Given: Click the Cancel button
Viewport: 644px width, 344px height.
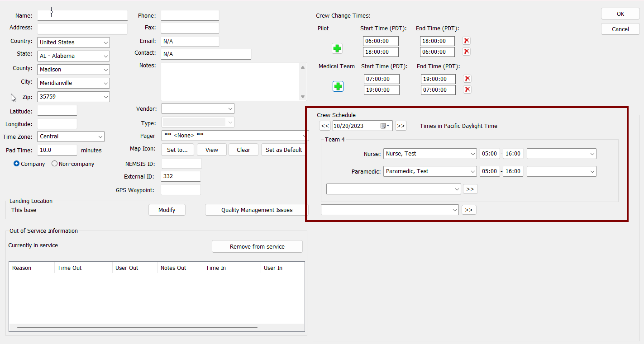Looking at the screenshot, I should [620, 29].
